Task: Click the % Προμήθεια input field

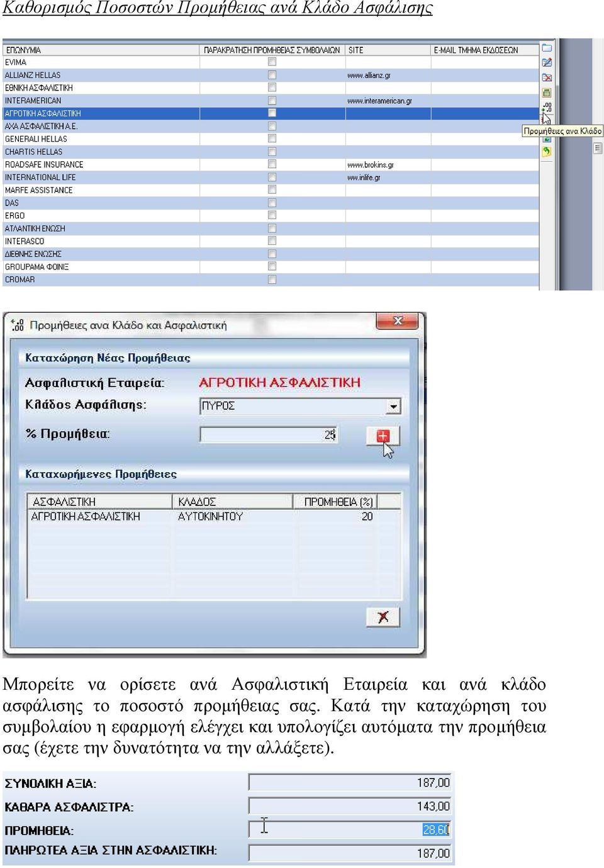Action: (x=269, y=434)
